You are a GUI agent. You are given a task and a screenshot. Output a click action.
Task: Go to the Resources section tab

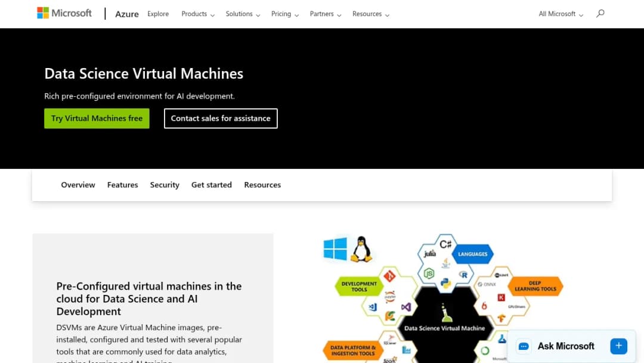tap(262, 184)
